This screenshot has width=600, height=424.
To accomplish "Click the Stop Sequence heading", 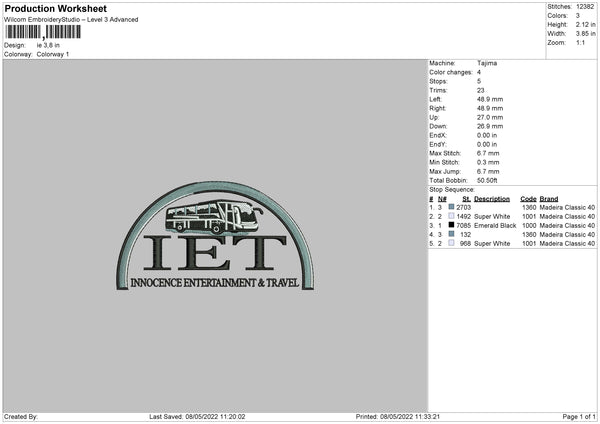I will pos(452,189).
